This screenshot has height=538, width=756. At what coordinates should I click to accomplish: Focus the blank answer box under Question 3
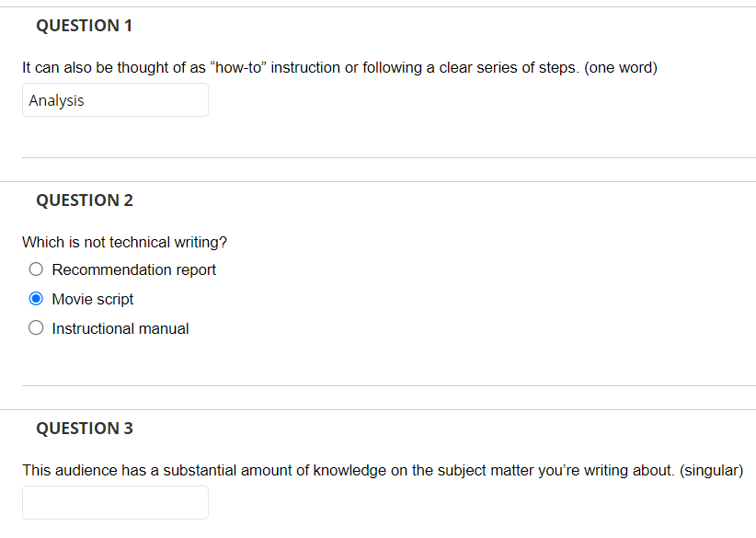(115, 502)
